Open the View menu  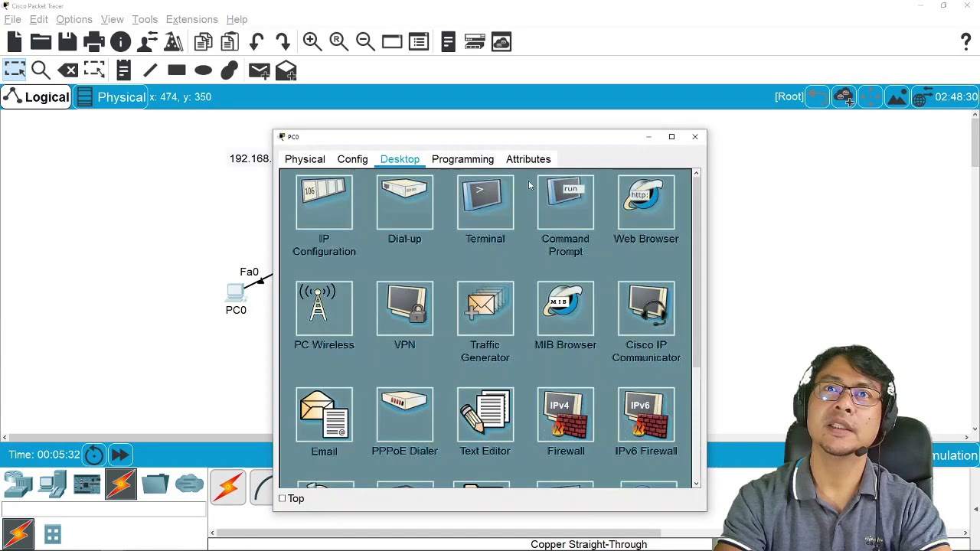click(112, 19)
